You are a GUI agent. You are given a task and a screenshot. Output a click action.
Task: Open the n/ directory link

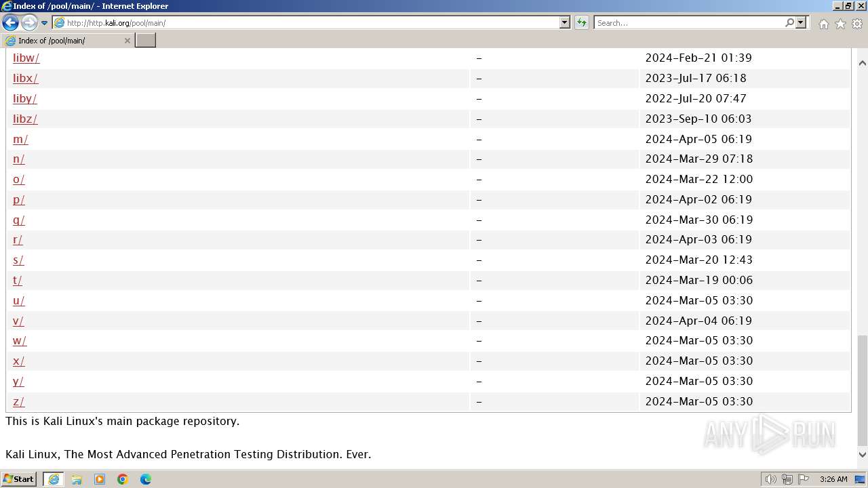[x=19, y=159]
